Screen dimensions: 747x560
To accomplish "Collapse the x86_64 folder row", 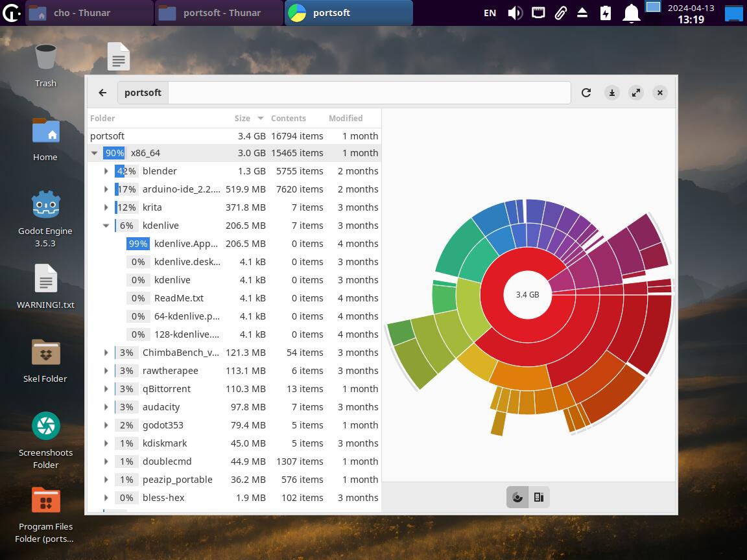I will click(x=95, y=153).
